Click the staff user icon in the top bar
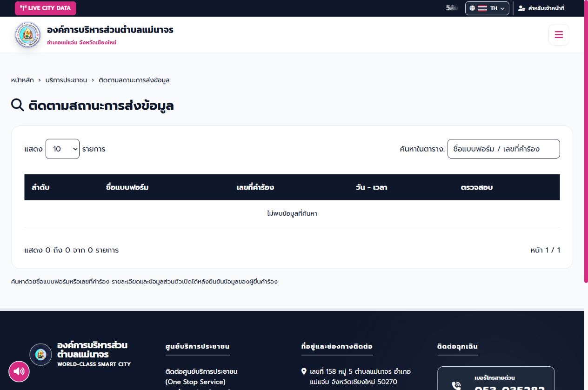Viewport: 588px width, 390px height. [x=521, y=8]
